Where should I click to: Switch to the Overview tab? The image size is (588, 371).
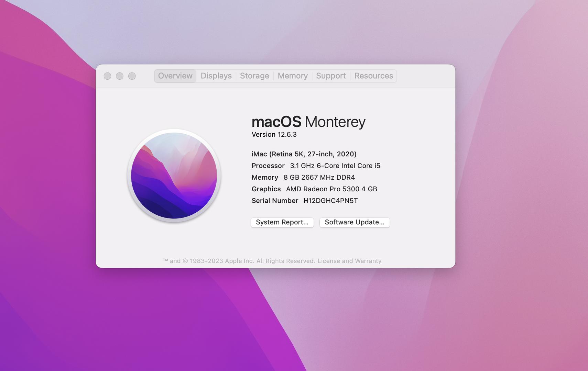click(175, 76)
